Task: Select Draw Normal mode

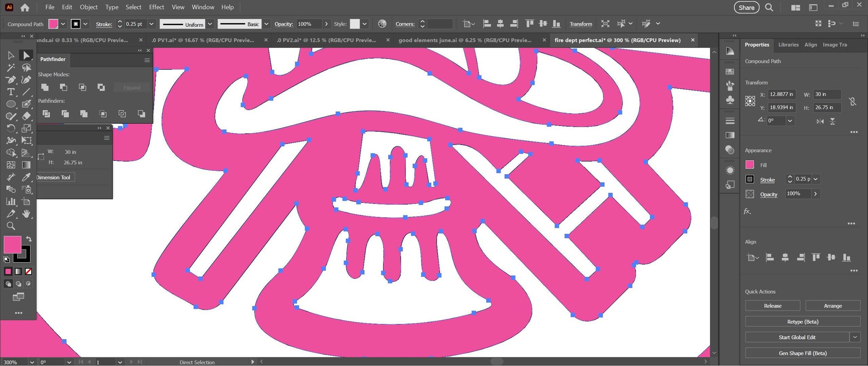Action: pos(8,284)
